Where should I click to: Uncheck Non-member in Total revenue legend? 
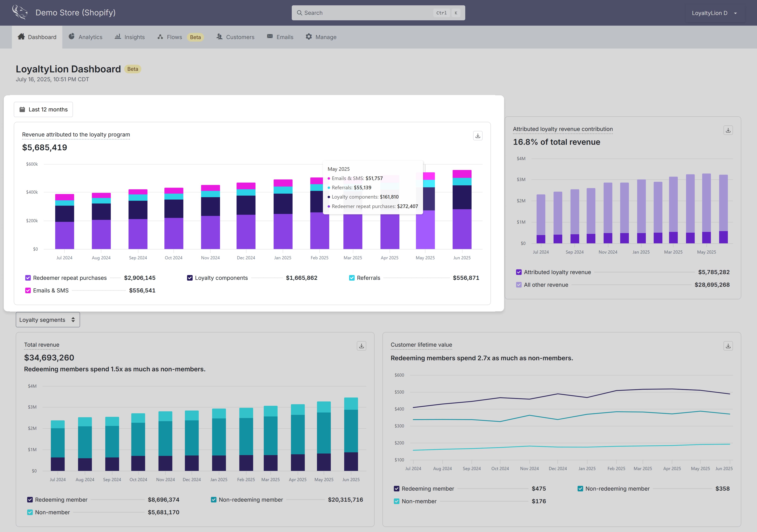(x=30, y=512)
